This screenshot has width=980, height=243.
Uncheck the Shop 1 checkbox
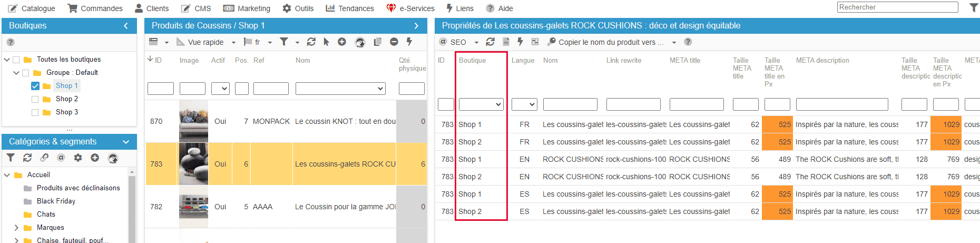[x=35, y=86]
